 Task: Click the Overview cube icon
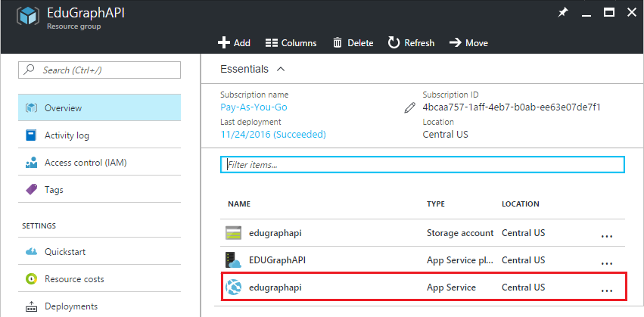coord(31,108)
